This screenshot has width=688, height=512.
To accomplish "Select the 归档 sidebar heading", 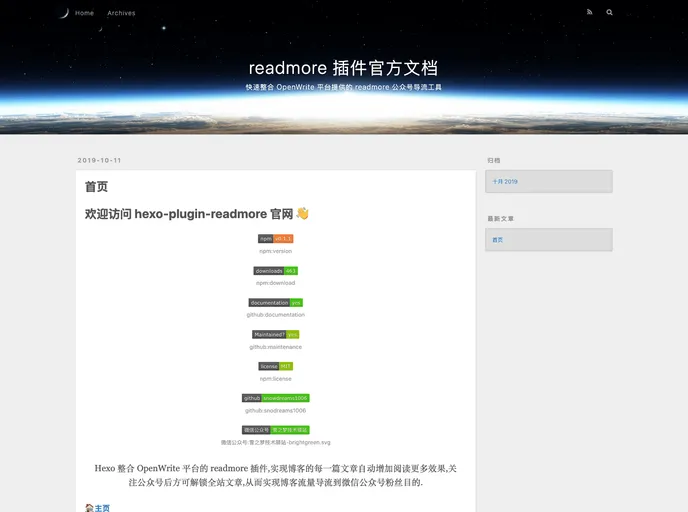I will point(494,160).
